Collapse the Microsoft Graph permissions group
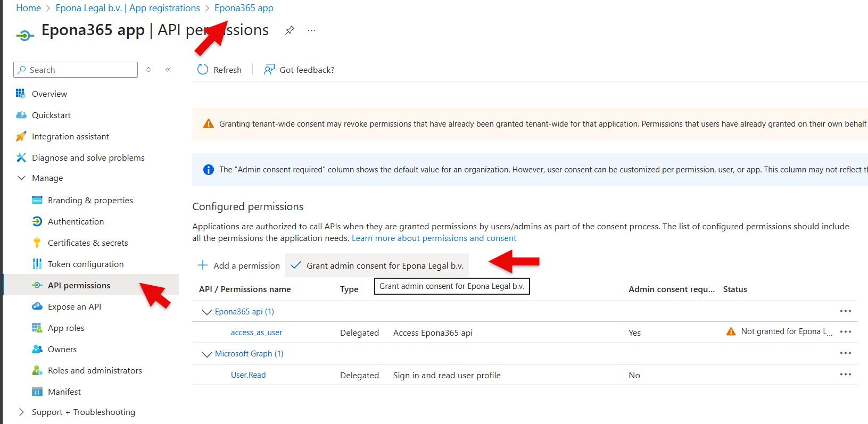Screen dimensions: 868x424 click(x=206, y=354)
